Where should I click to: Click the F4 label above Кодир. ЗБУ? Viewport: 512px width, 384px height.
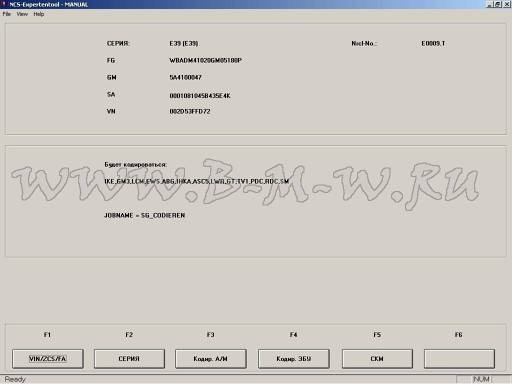point(294,335)
